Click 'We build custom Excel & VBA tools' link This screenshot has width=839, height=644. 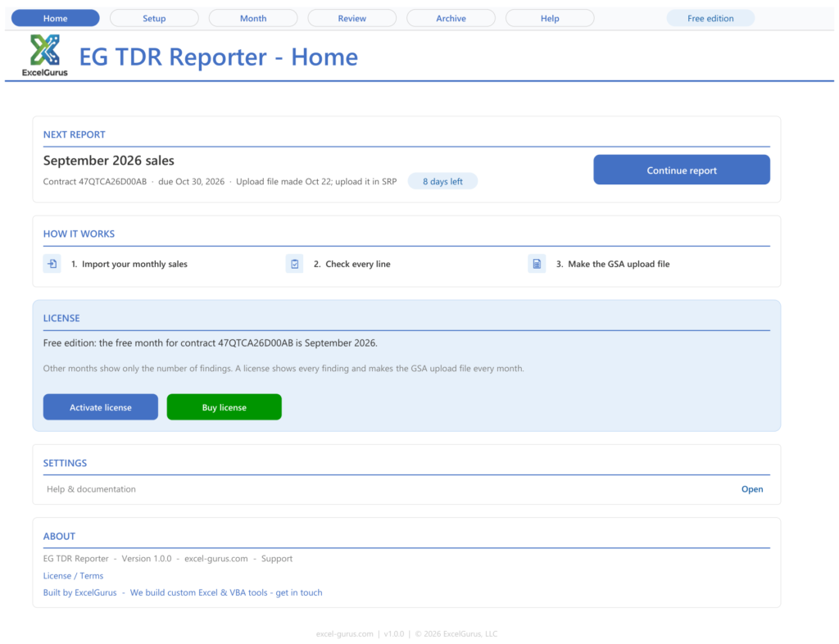[226, 592]
